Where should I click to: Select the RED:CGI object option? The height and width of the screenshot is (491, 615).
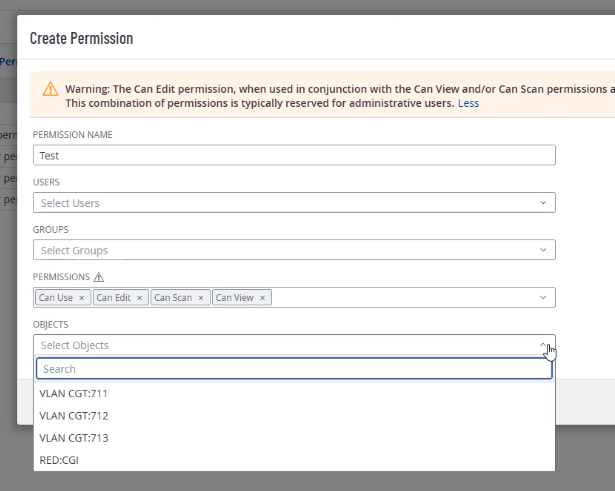click(x=59, y=460)
